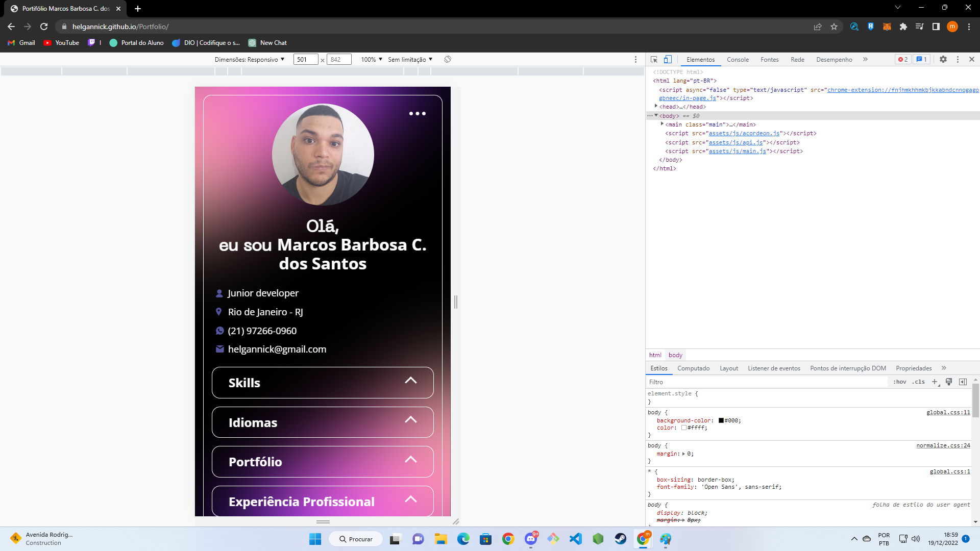This screenshot has height=551, width=980.
Task: Click the share page icon in address bar
Action: (x=818, y=27)
